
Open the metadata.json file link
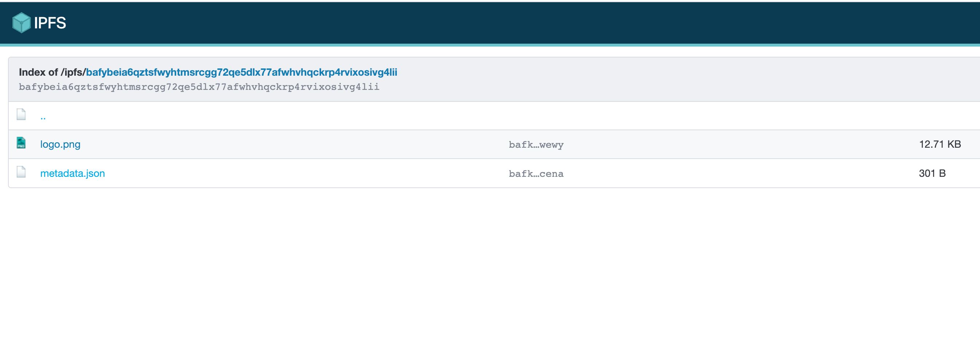point(72,173)
